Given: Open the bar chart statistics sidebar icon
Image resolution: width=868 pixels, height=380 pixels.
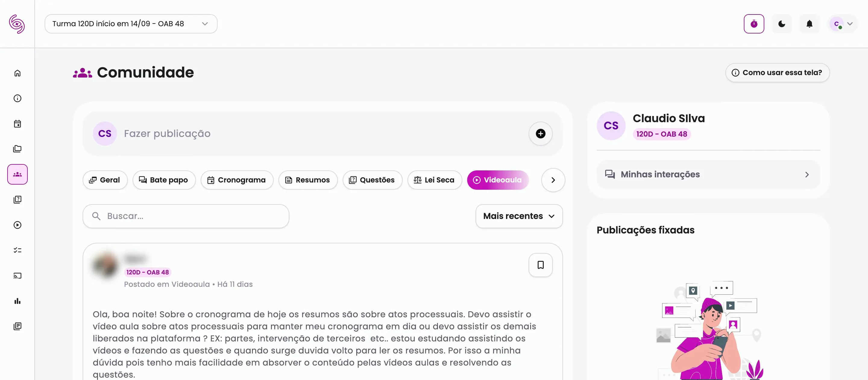Looking at the screenshot, I should point(17,301).
